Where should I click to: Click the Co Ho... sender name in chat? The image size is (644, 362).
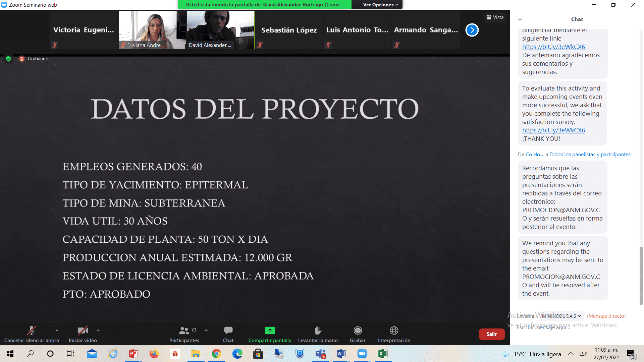534,155
